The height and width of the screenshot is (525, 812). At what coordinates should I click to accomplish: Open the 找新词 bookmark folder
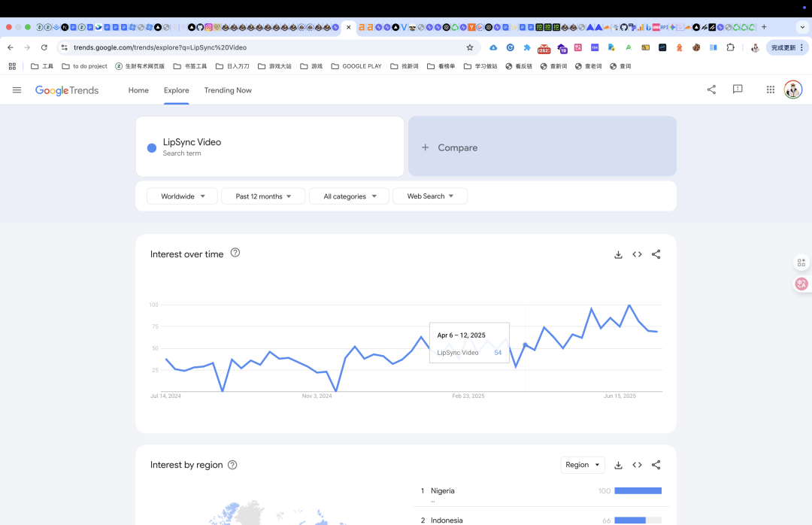click(404, 66)
